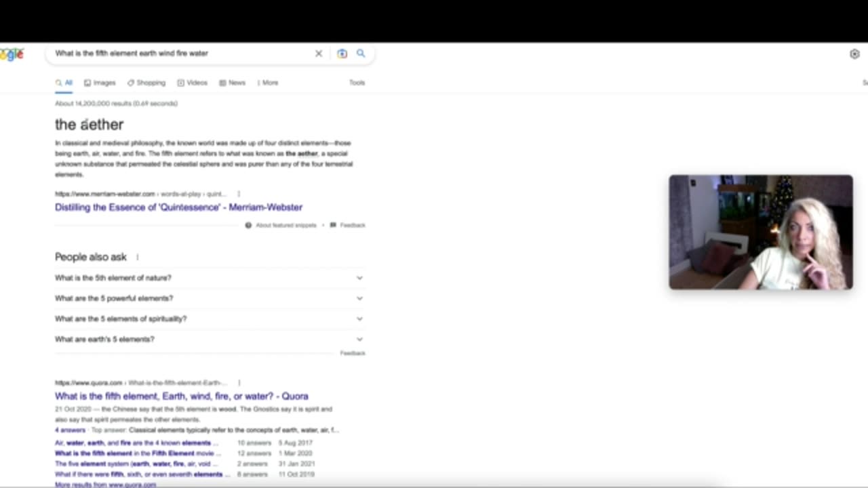Click More results from www.quora.com
Viewport: 868px width, 488px height.
point(105,485)
